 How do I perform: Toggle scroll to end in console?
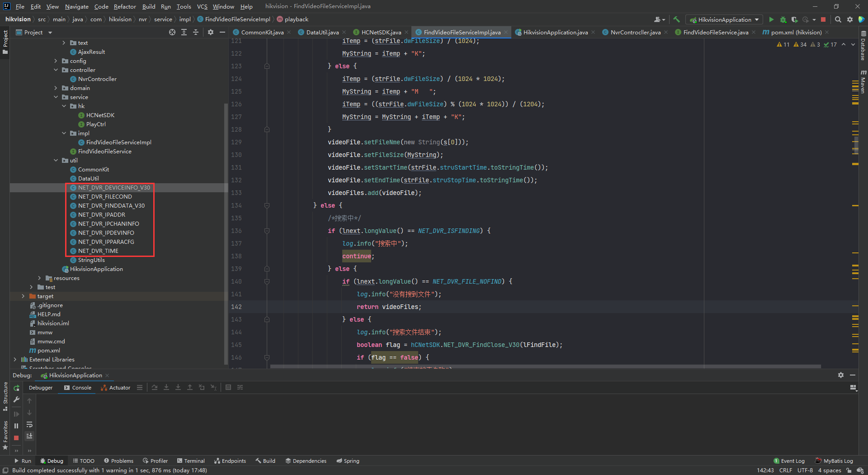coord(29,436)
